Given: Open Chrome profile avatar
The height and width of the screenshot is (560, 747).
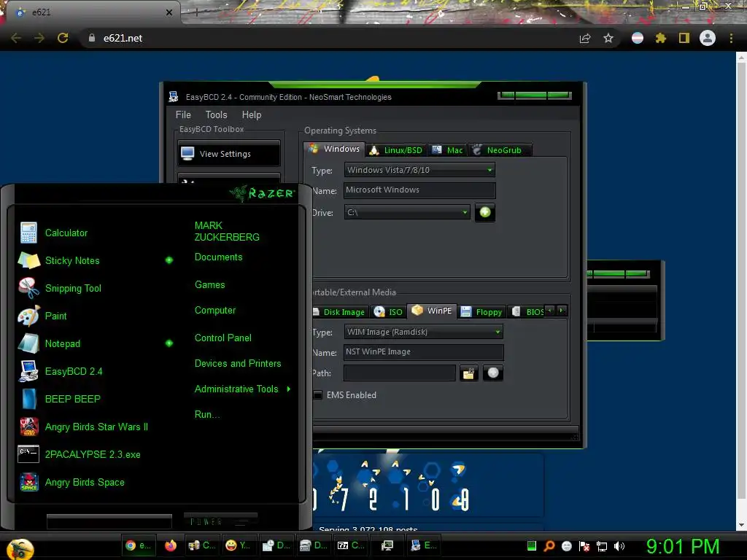Looking at the screenshot, I should 708,38.
